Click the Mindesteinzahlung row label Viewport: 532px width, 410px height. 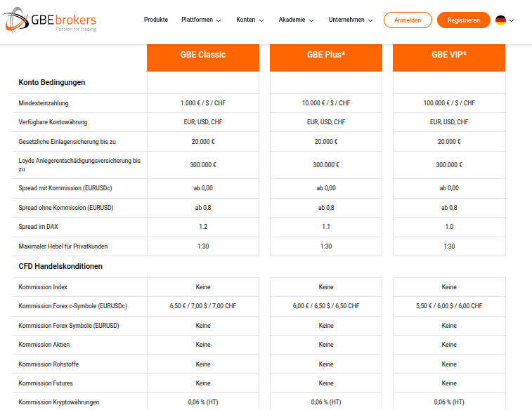tap(44, 103)
